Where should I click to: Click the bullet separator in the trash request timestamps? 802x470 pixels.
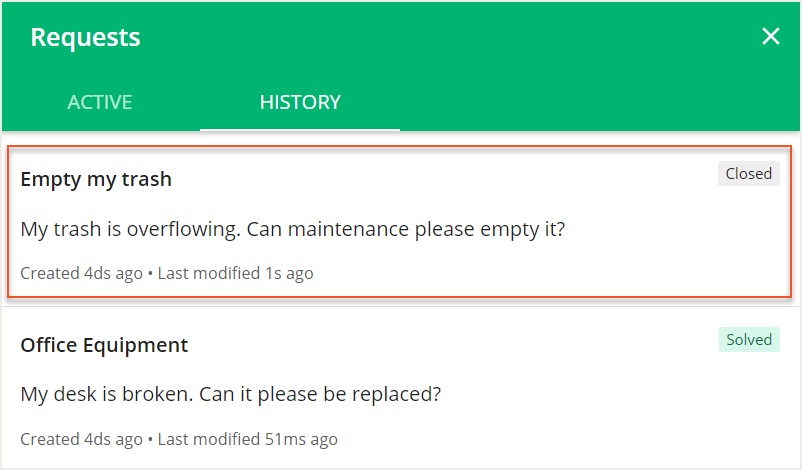point(150,273)
